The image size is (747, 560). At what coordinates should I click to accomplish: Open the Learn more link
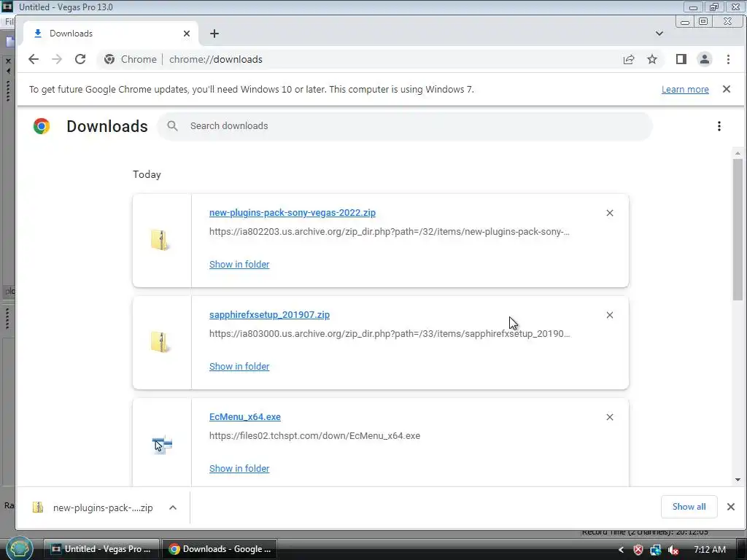[685, 90]
